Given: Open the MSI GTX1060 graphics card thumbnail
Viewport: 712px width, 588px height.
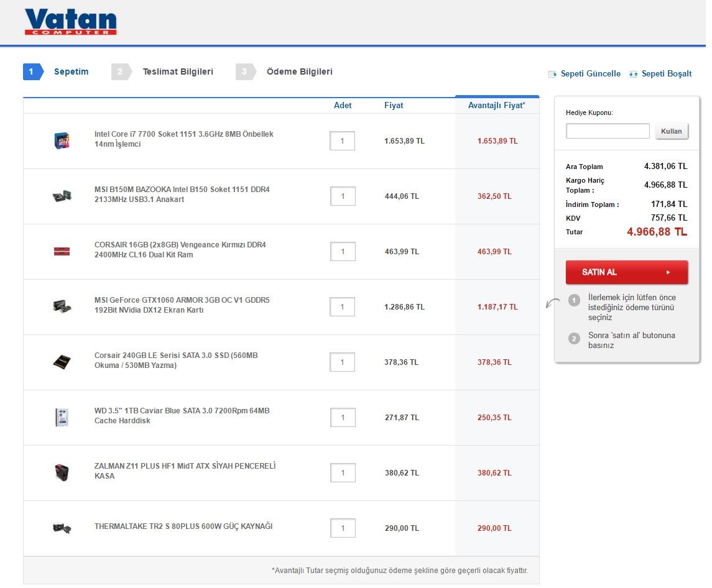Looking at the screenshot, I should point(62,306).
